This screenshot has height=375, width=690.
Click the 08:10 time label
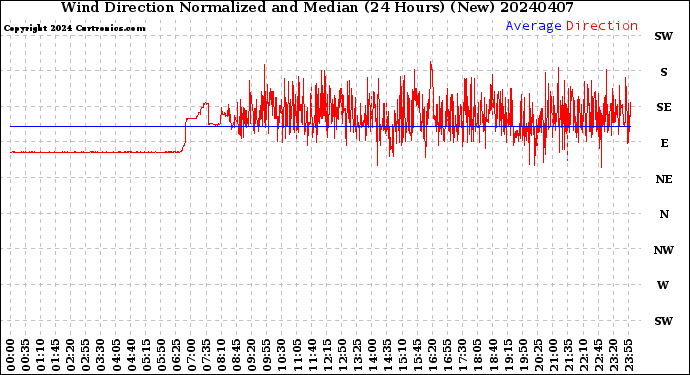pos(221,355)
